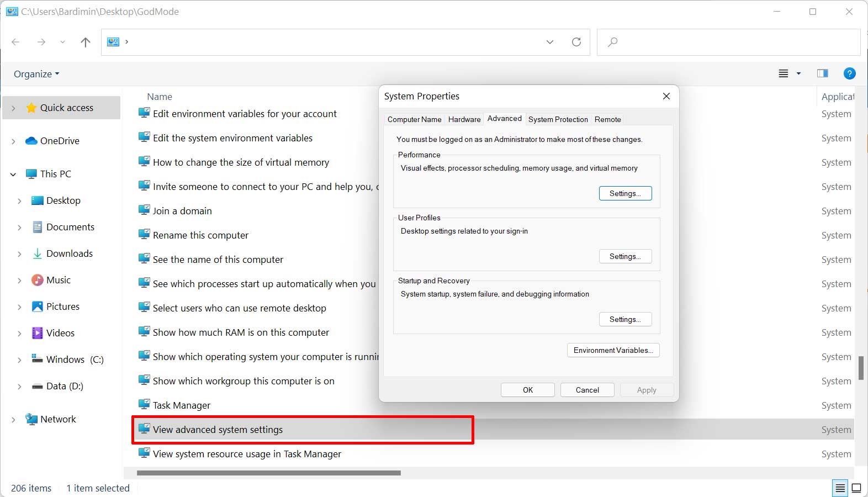Expand the OneDrive node
The height and width of the screenshot is (497, 868).
pyautogui.click(x=13, y=141)
